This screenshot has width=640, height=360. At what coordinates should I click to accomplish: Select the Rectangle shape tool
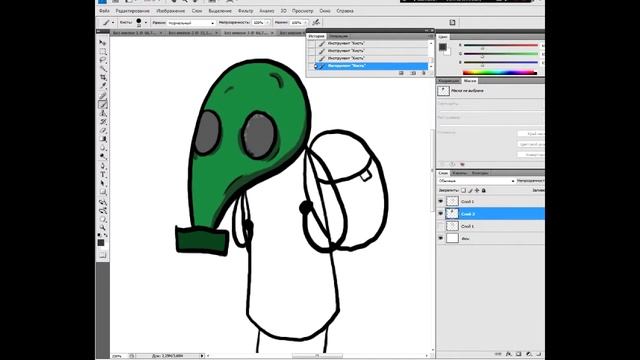coord(102,192)
